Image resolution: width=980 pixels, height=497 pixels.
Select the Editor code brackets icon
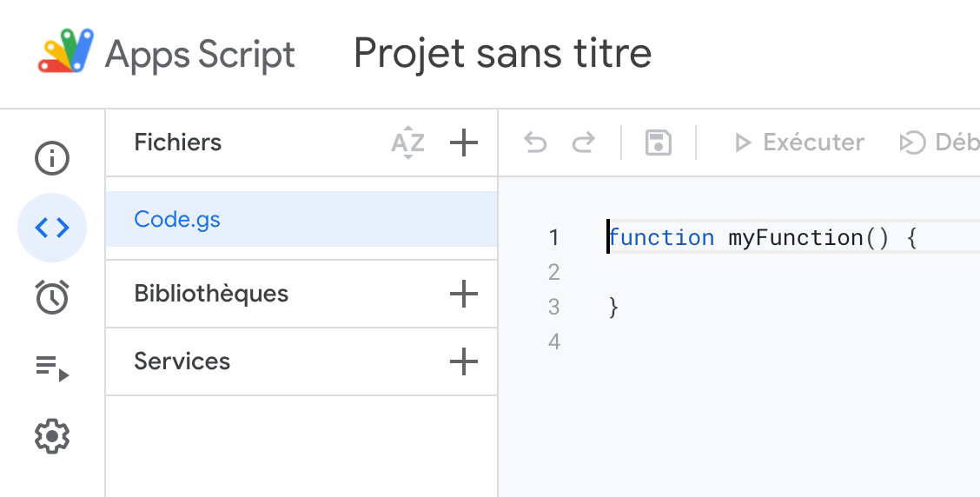[x=52, y=228]
